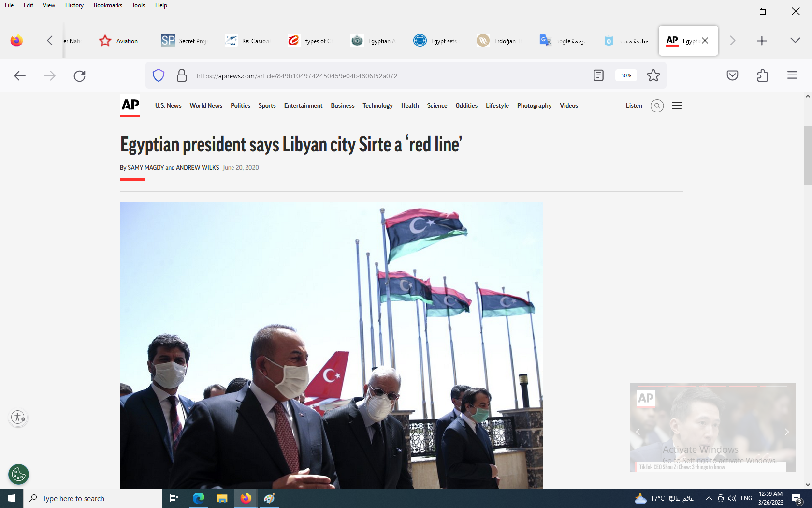Open Science section

pyautogui.click(x=437, y=105)
